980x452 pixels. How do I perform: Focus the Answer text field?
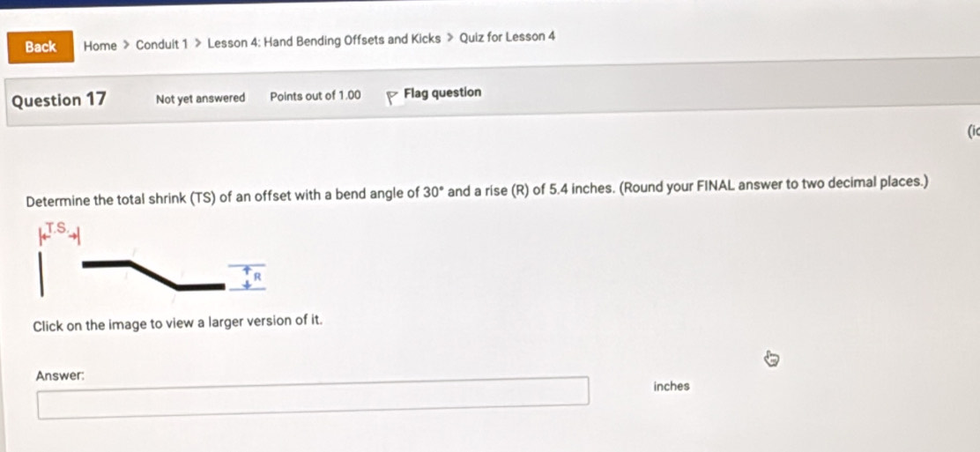tap(313, 393)
